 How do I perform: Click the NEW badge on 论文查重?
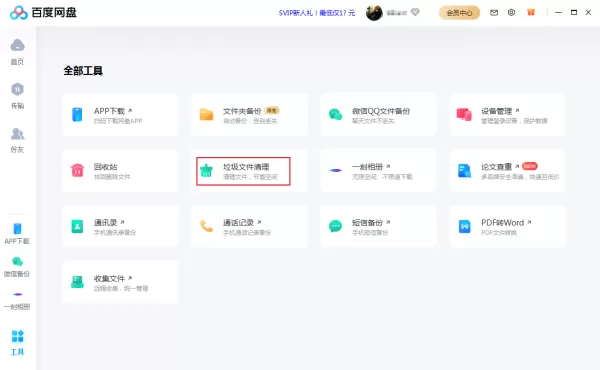point(530,166)
